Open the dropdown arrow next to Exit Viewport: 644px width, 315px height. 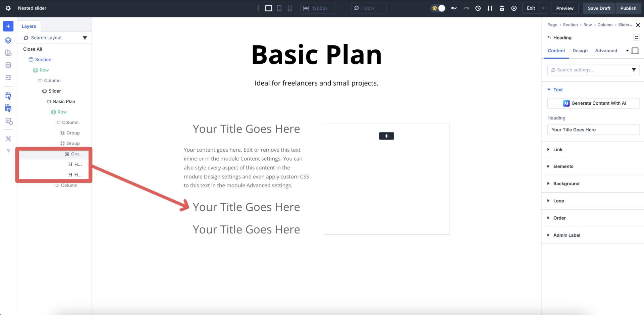tap(543, 8)
